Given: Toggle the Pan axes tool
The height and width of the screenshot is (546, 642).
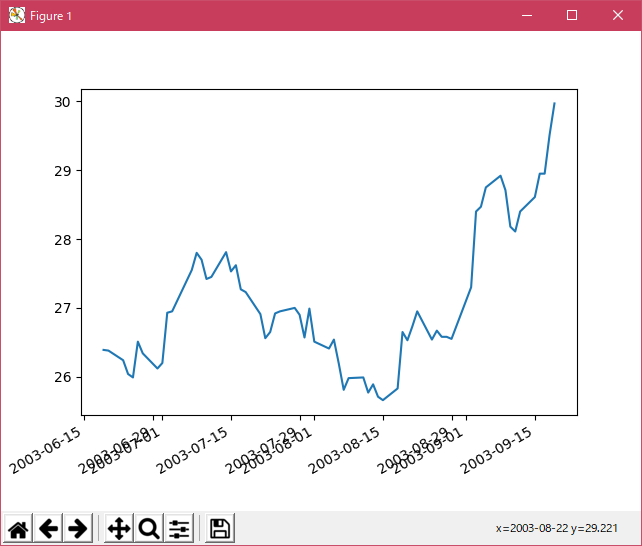Looking at the screenshot, I should [119, 528].
